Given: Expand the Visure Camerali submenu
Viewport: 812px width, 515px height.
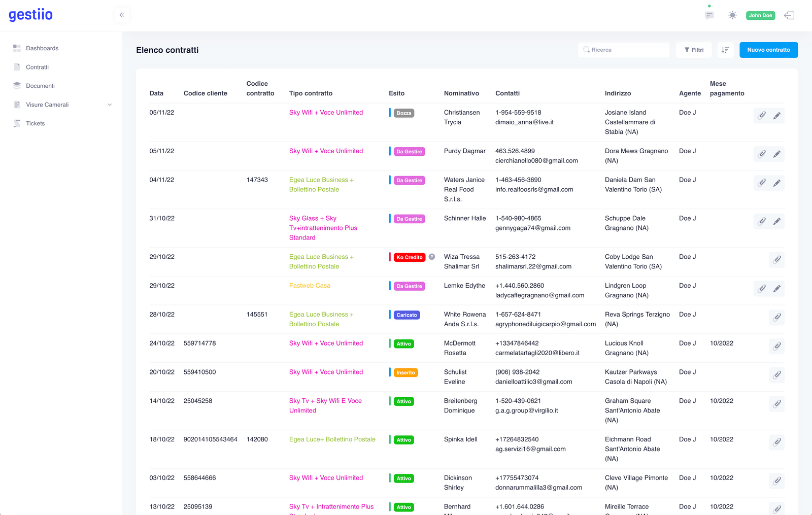Looking at the screenshot, I should [x=110, y=105].
